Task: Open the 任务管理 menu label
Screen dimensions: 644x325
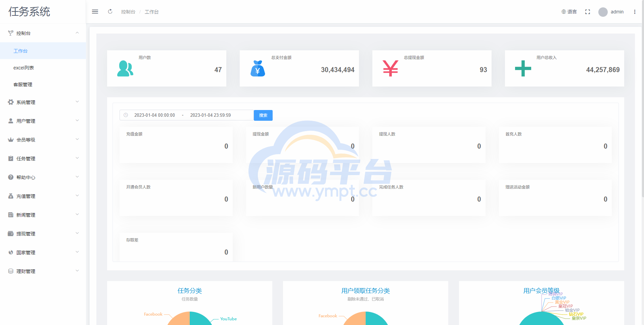Action: [x=26, y=159]
